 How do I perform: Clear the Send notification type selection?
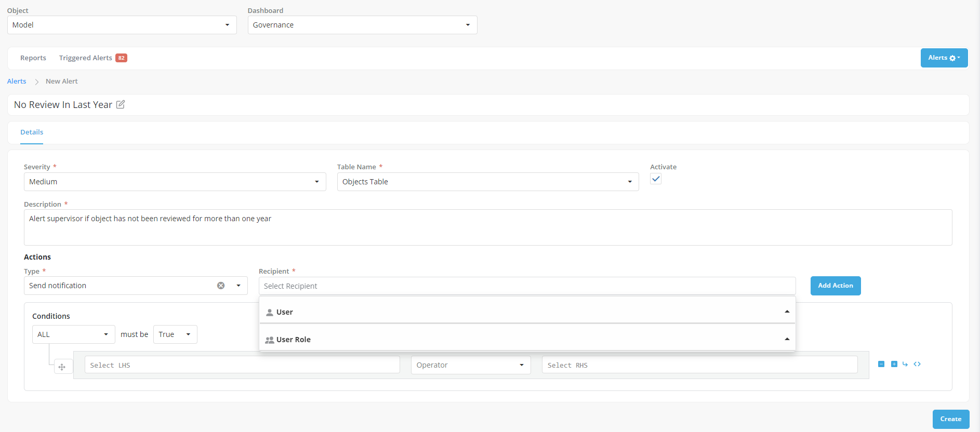[x=221, y=286]
